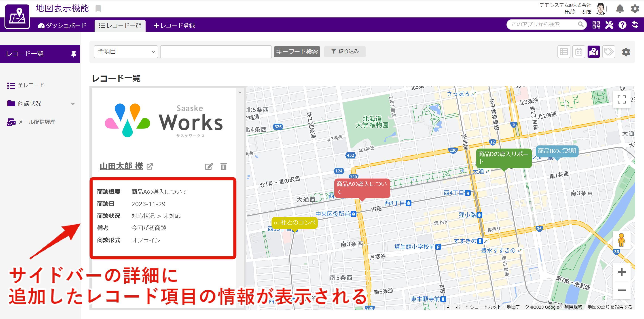Switch to the レコード一覧 tab
The height and width of the screenshot is (319, 644).
pos(120,25)
